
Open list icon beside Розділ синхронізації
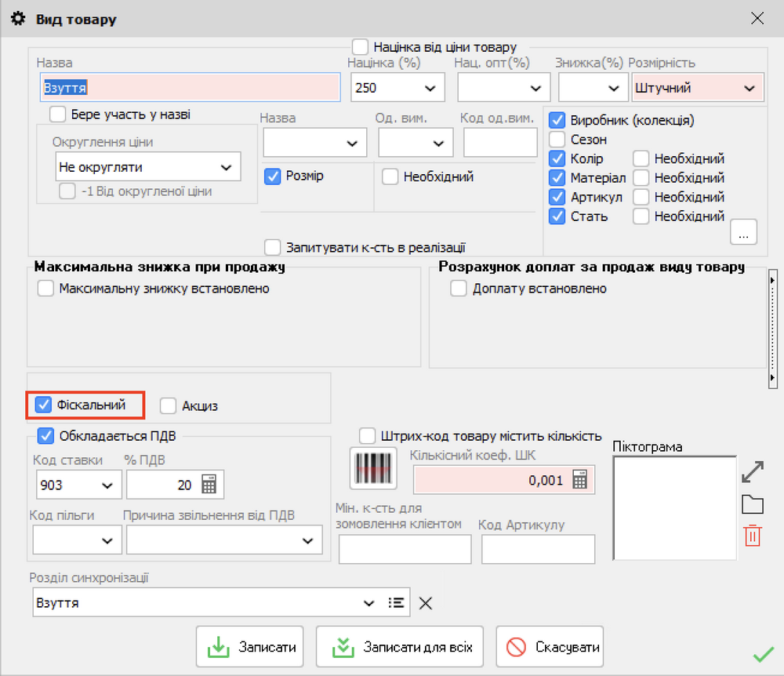tap(397, 603)
